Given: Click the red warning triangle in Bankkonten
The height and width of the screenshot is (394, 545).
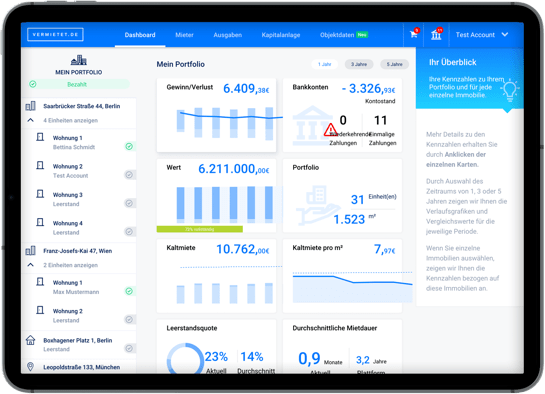Looking at the screenshot, I should (330, 130).
